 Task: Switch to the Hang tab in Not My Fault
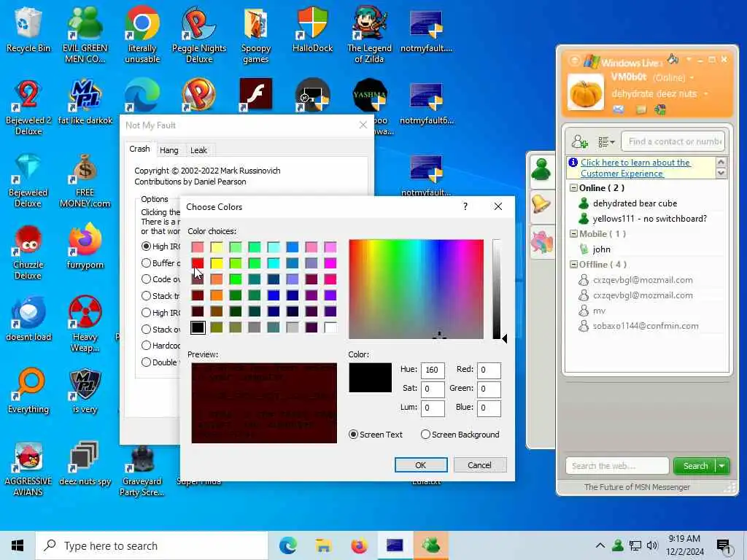(x=169, y=150)
